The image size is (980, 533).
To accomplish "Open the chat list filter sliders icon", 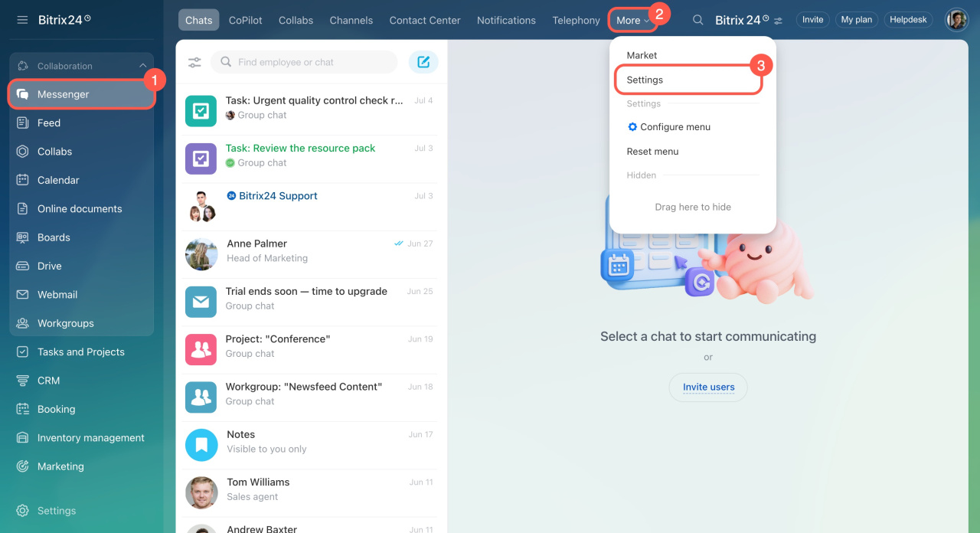I will click(194, 62).
